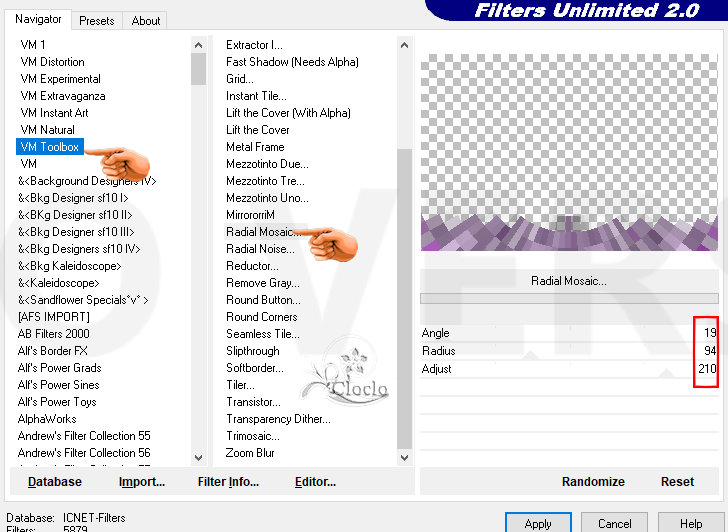Select Round Corners filter

tap(261, 317)
